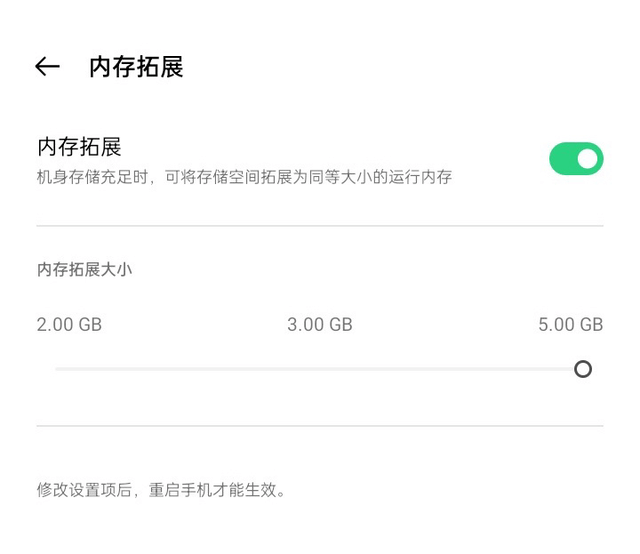Tap the 内存拓展大小 section heading
The height and width of the screenshot is (554, 640).
[84, 269]
